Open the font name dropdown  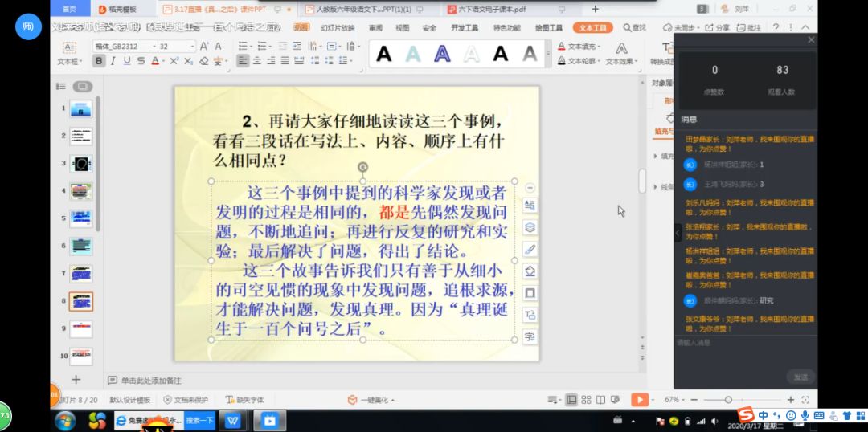(125, 47)
